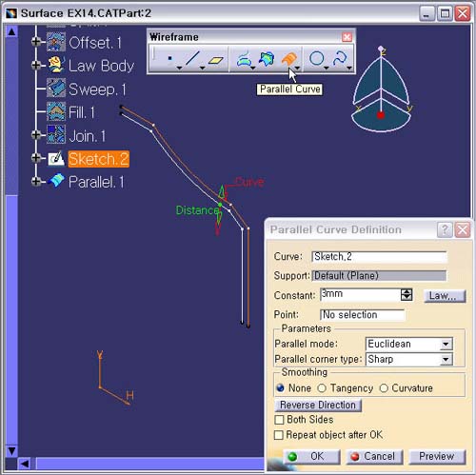Expand the Offset.1 tree node
This screenshot has width=476, height=475.
(x=36, y=42)
